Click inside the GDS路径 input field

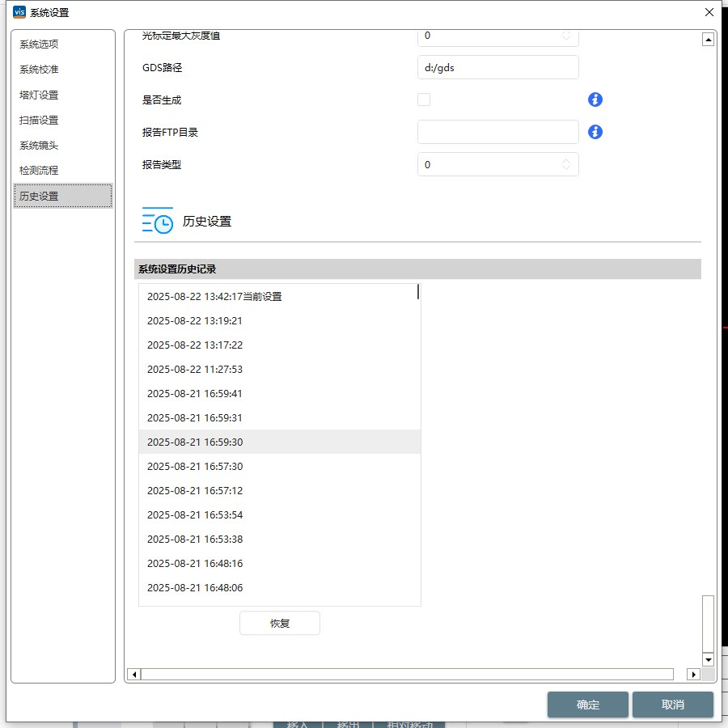(x=497, y=68)
